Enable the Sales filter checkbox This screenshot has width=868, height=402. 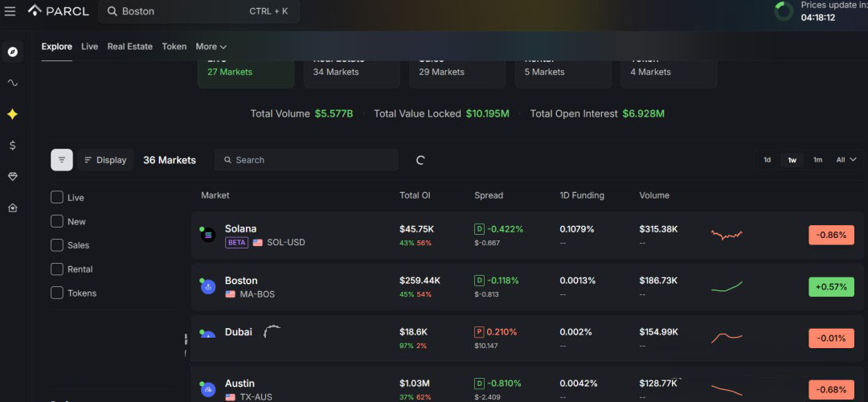pos(57,244)
